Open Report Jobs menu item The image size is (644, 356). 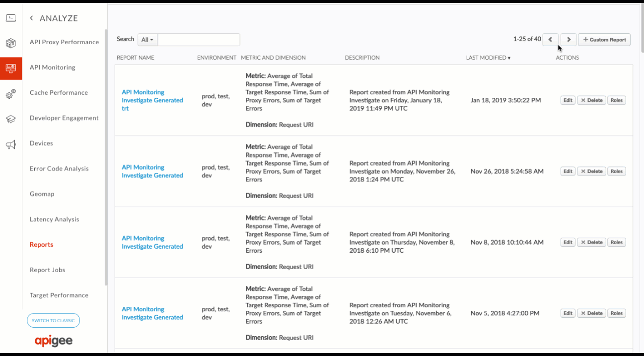click(48, 270)
